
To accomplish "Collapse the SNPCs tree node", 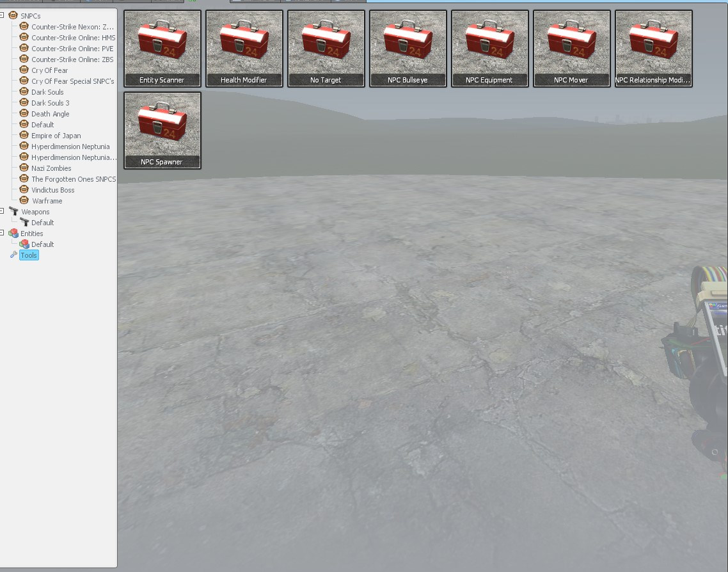I will click(x=3, y=15).
